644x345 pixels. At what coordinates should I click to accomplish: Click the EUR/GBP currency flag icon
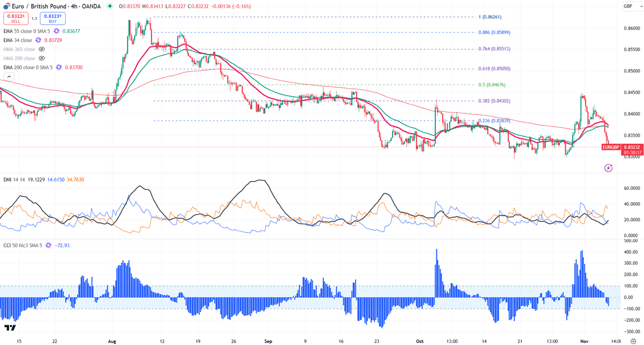[6, 6]
